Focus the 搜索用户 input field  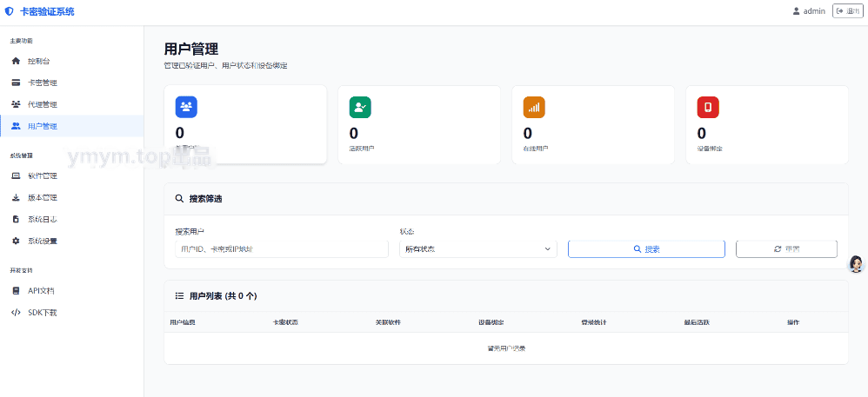(282, 249)
